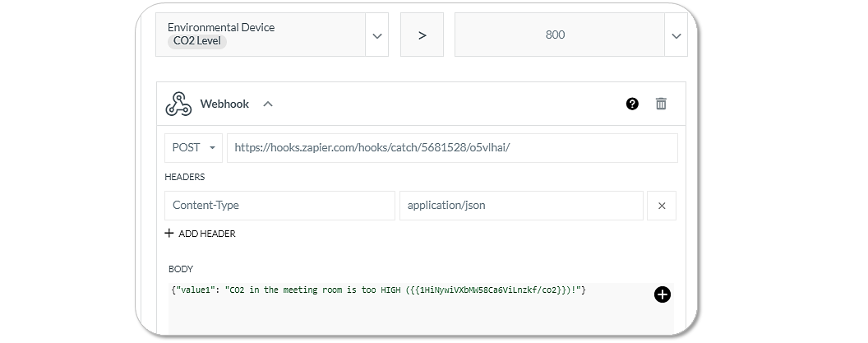Click the application/json header value field
868x343 pixels.
click(521, 206)
